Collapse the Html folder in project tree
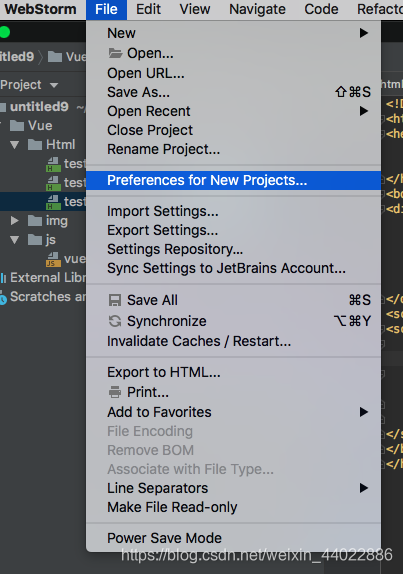The height and width of the screenshot is (574, 403). click(15, 145)
